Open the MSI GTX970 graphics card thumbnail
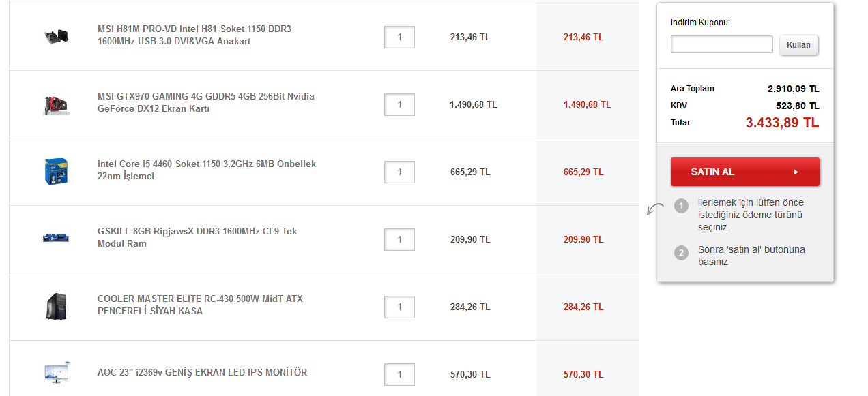 click(x=57, y=104)
